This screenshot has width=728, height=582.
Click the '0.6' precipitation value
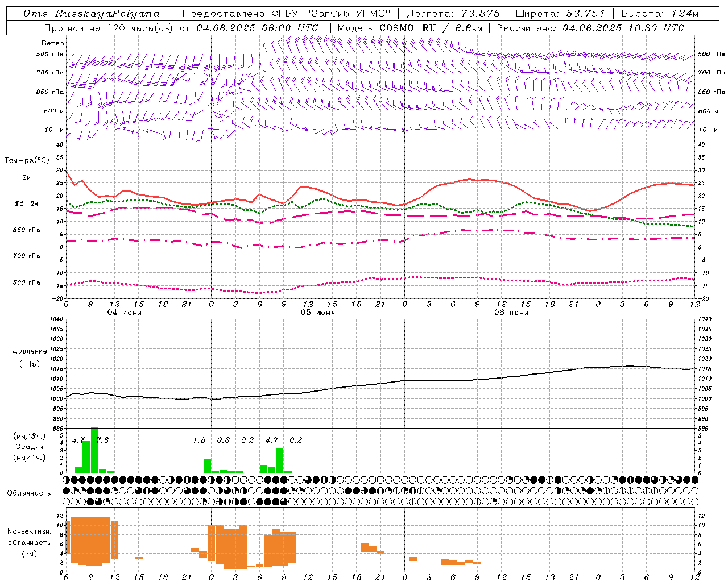(x=224, y=440)
